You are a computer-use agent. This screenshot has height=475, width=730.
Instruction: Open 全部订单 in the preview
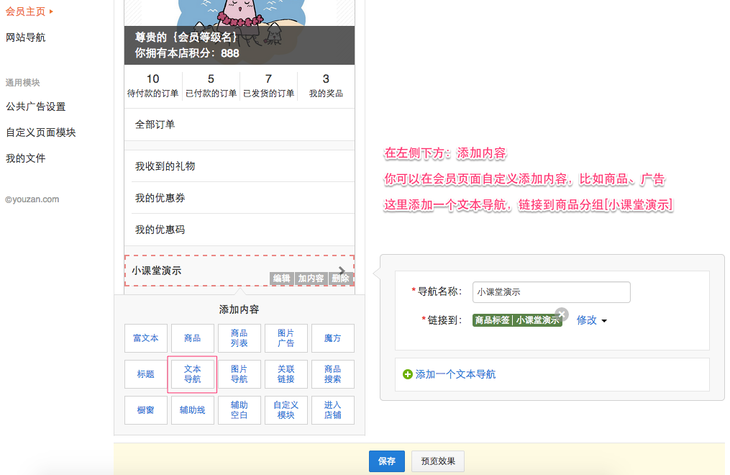155,125
